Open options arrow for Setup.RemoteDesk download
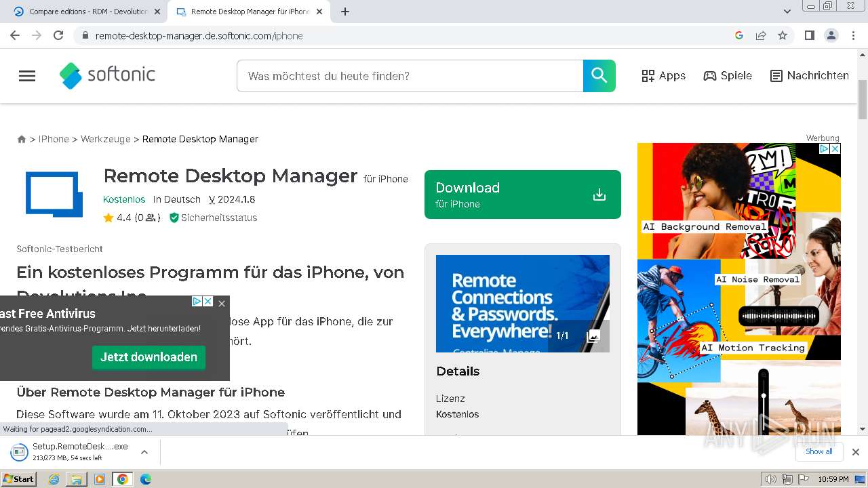The width and height of the screenshot is (868, 488). point(144,451)
